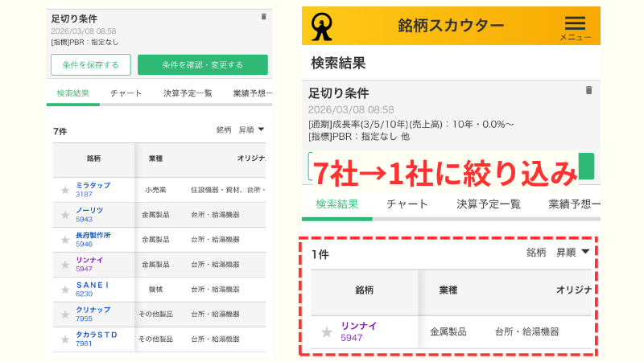Click 足切り条件 title in left panel

(74, 19)
